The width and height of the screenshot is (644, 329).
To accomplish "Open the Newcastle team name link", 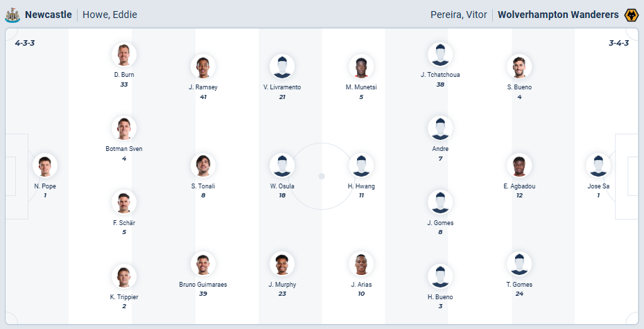I will coord(49,15).
